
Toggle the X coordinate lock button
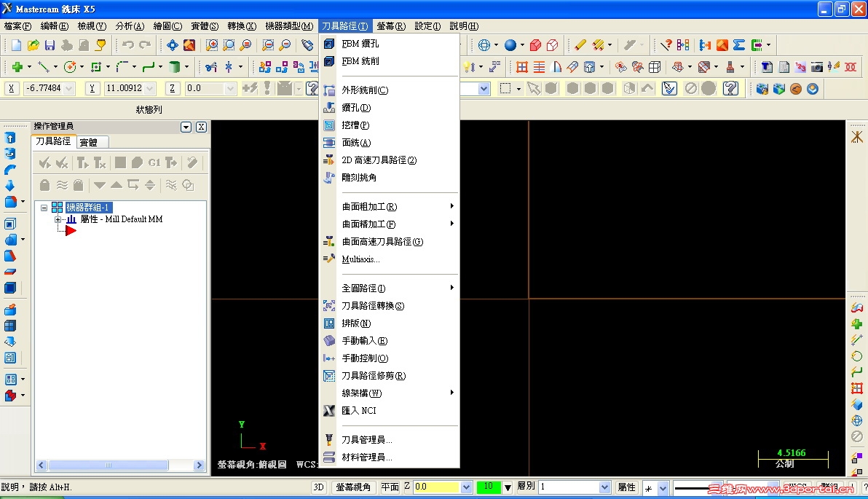(x=12, y=89)
